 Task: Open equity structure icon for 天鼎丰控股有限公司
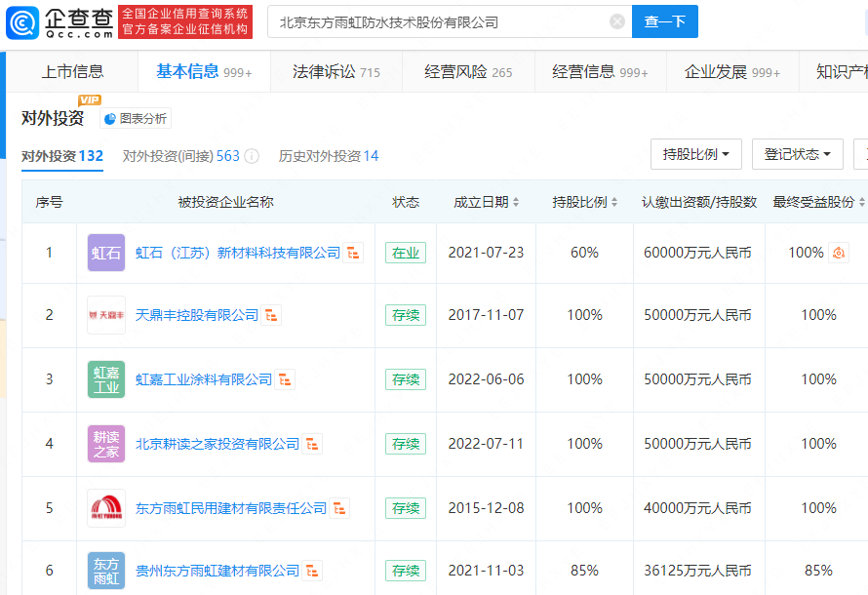point(271,315)
